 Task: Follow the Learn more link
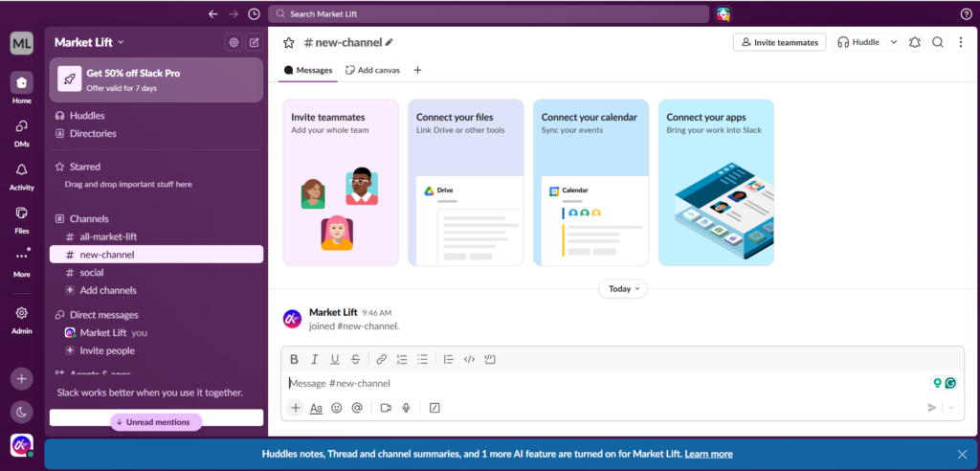[x=709, y=454]
